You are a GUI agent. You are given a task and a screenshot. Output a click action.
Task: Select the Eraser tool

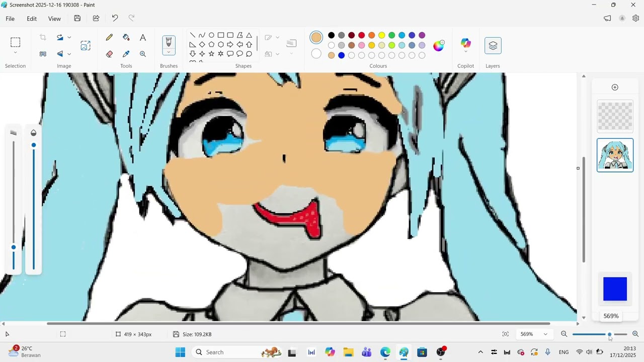109,54
